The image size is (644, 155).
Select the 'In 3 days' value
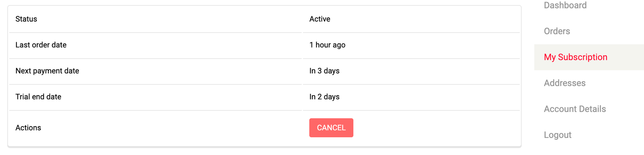click(324, 71)
